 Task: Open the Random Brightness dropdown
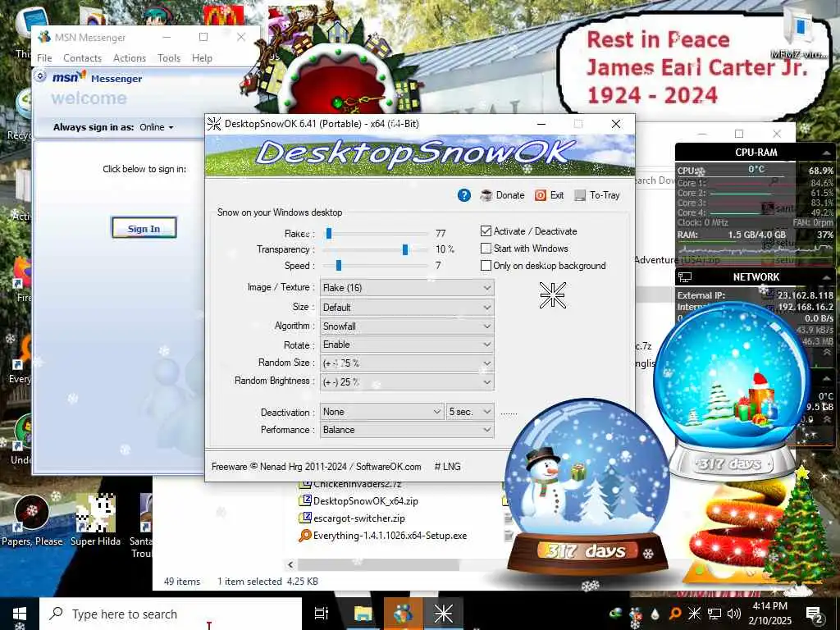pyautogui.click(x=407, y=382)
